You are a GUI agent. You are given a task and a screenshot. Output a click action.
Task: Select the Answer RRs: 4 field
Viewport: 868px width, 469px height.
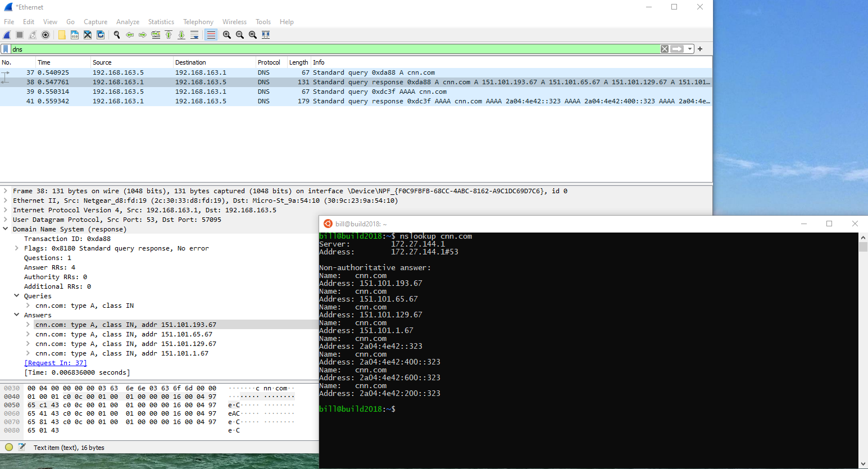(x=49, y=267)
